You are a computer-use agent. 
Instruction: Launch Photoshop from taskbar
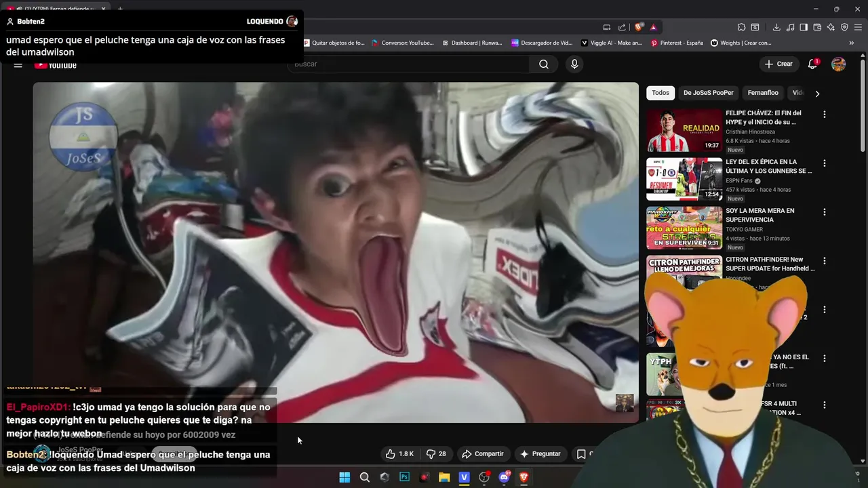click(405, 477)
